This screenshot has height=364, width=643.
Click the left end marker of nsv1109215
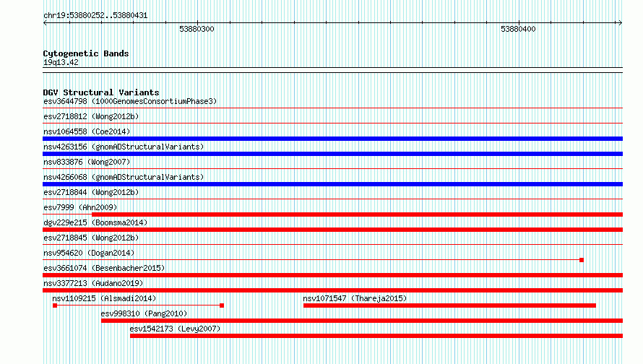pos(55,305)
